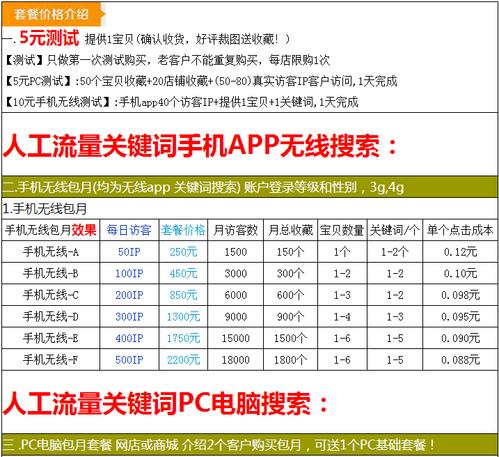
Task: Click the line starting with 【测试】只做第一次测试购买
Action: pos(167,60)
